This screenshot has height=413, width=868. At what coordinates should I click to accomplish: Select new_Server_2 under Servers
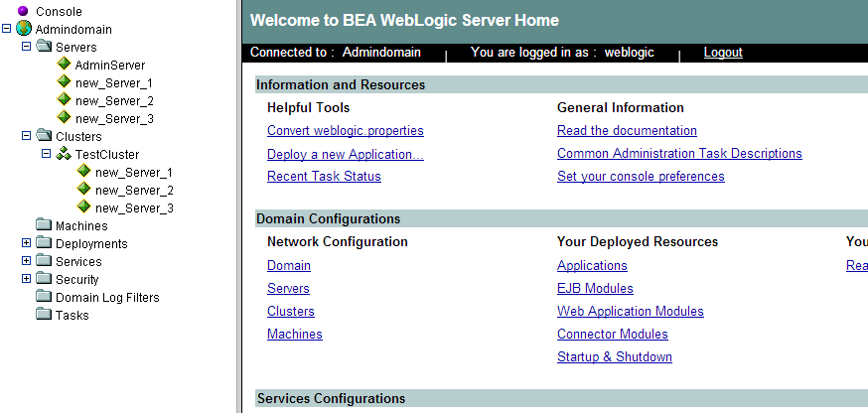coord(114,100)
